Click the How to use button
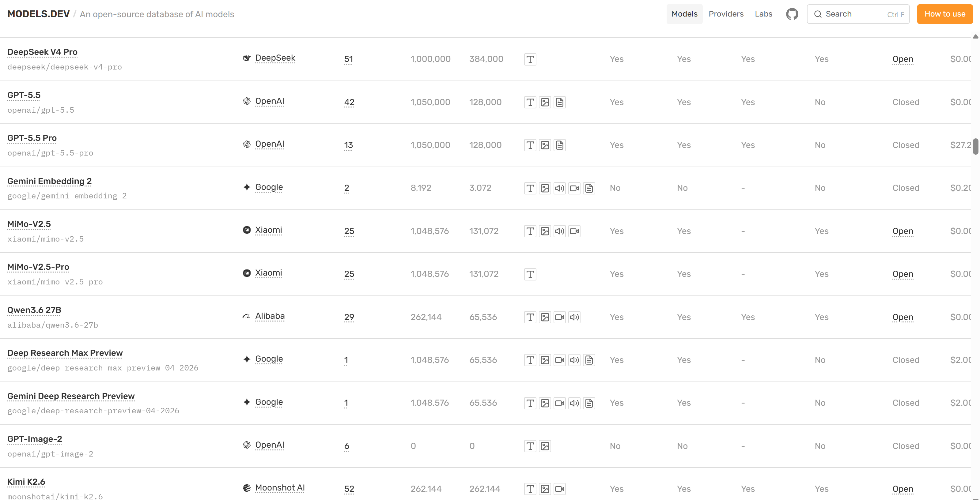 (x=945, y=14)
